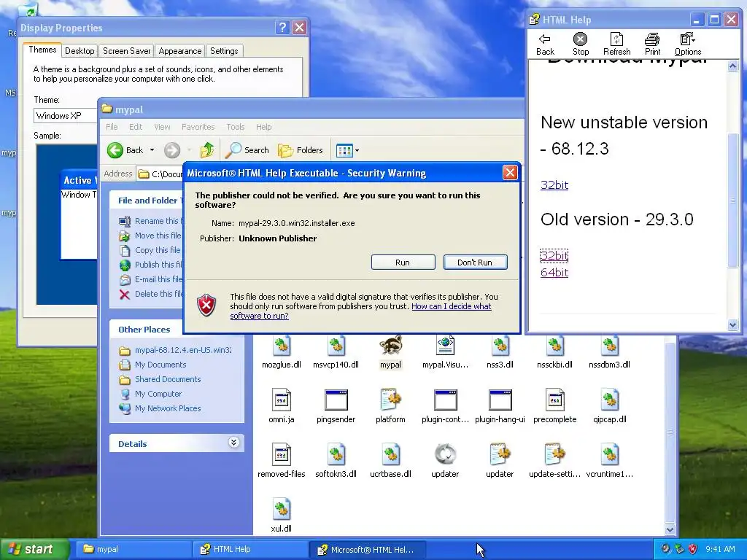Select the mypal.Visu... manifest file

(446, 353)
